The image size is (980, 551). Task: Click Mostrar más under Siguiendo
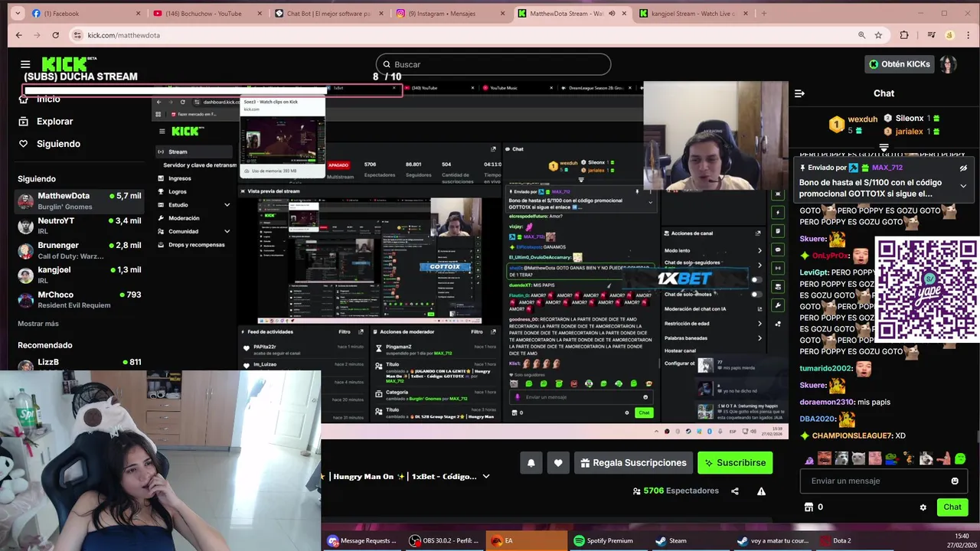click(x=38, y=324)
